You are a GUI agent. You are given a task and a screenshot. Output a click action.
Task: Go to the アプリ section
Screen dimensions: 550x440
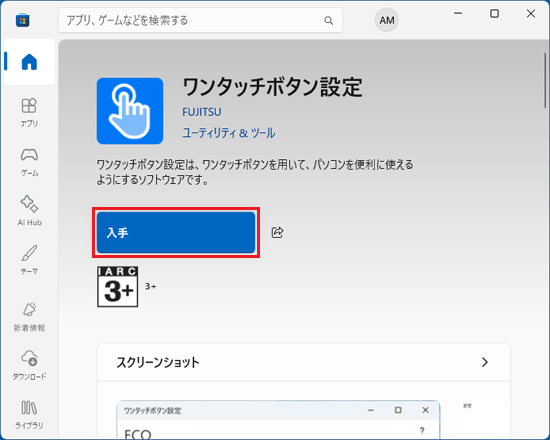pyautogui.click(x=29, y=112)
